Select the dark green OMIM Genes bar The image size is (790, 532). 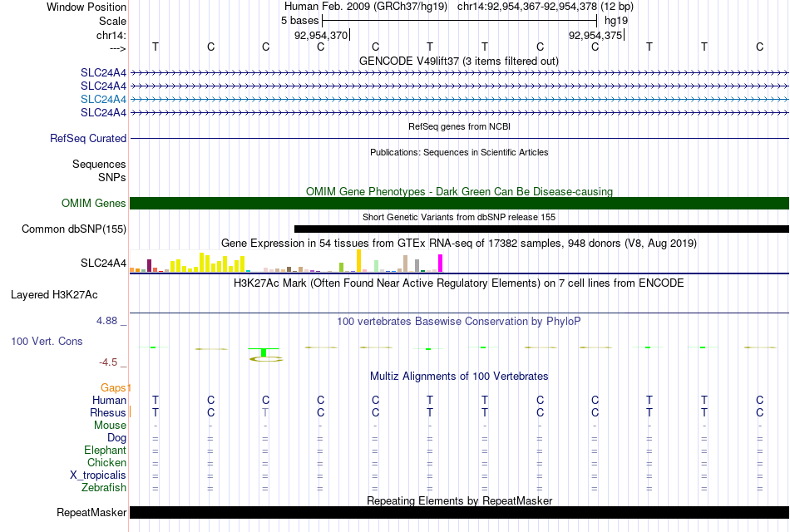point(459,203)
